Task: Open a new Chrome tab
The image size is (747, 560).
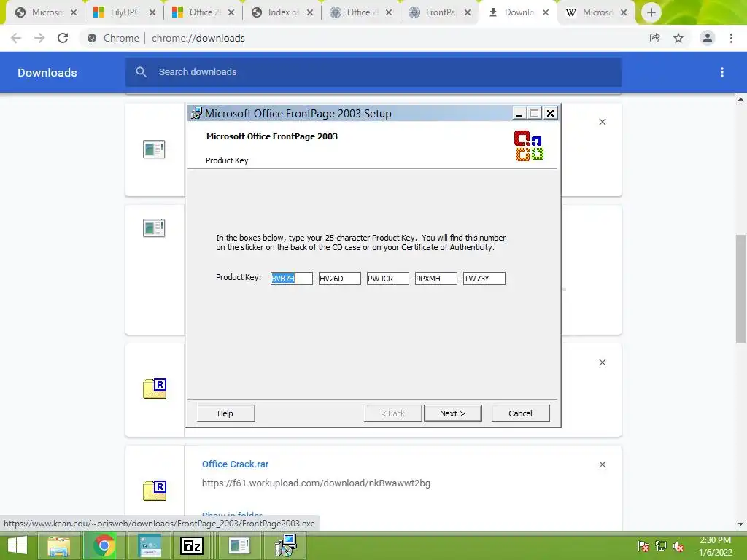Action: point(651,12)
